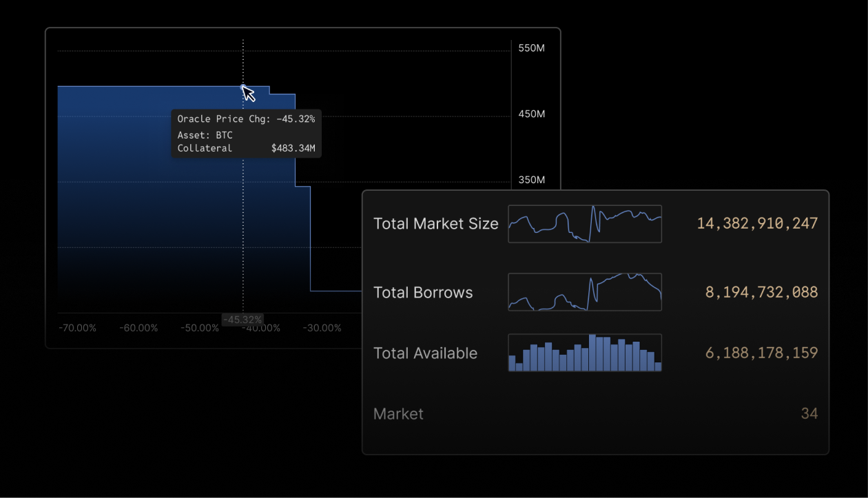This screenshot has height=498, width=868.
Task: Click the Market count 34
Action: 809,414
